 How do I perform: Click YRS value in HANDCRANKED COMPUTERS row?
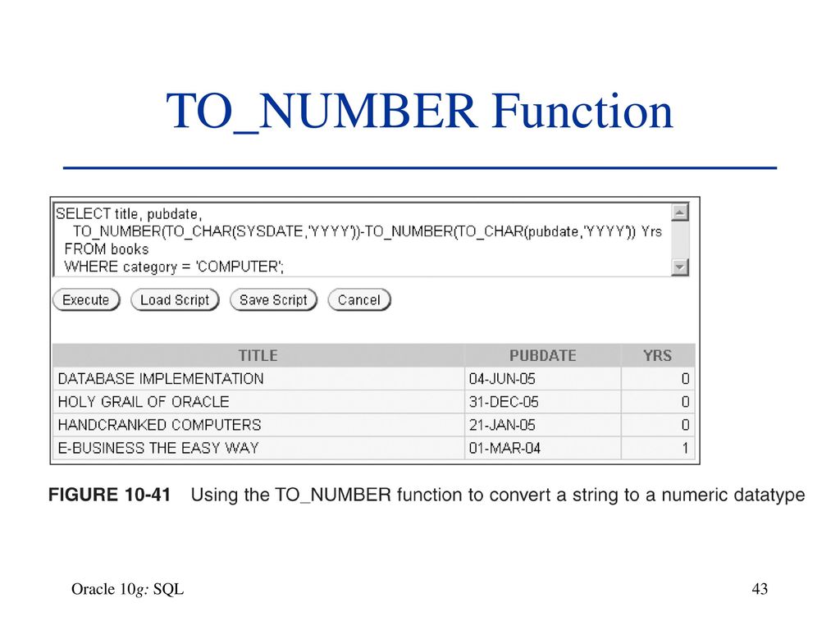pyautogui.click(x=658, y=425)
